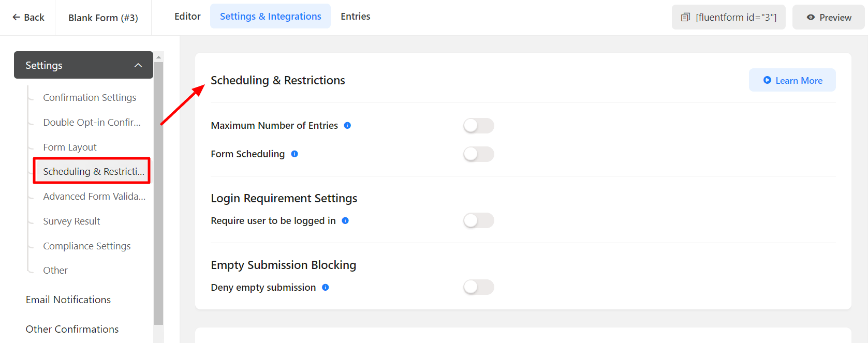Screen dimensions: 868x343
Task: Switch to the Editor tab
Action: coord(187,17)
